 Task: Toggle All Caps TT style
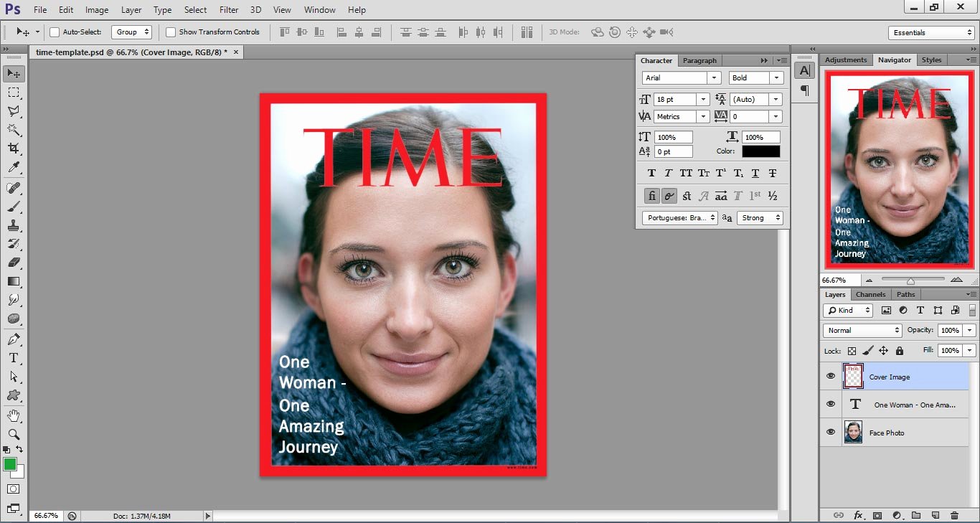tap(686, 174)
